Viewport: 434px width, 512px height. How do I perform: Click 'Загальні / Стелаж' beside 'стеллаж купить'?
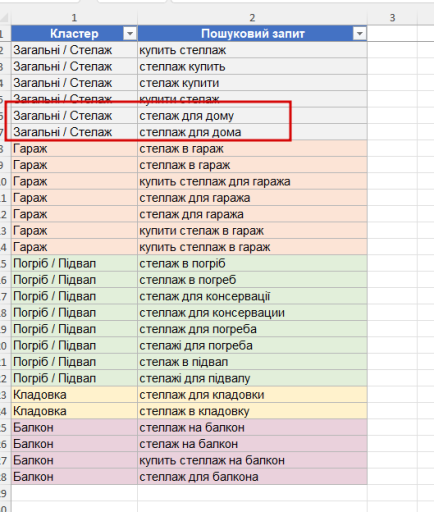point(74,66)
